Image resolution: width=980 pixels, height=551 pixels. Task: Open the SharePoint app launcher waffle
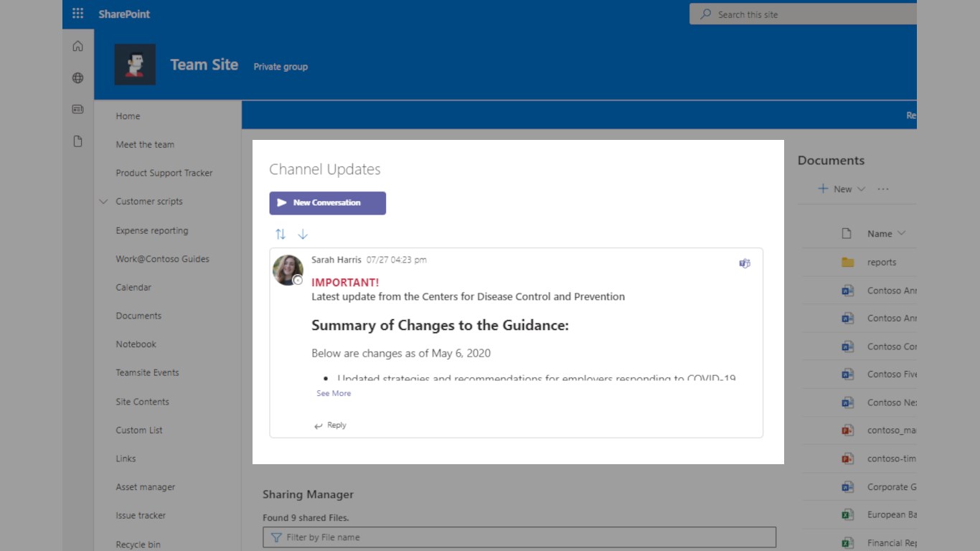[77, 14]
